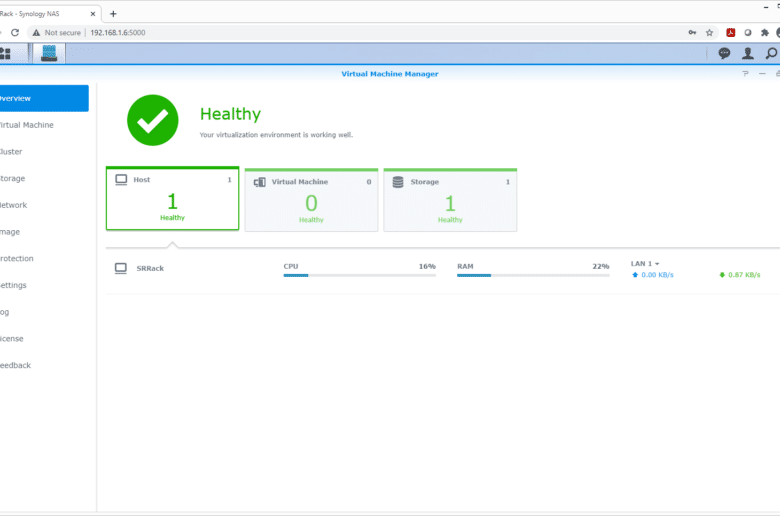Close the Synology NAS browser tab
This screenshot has width=780, height=516.
93,14
